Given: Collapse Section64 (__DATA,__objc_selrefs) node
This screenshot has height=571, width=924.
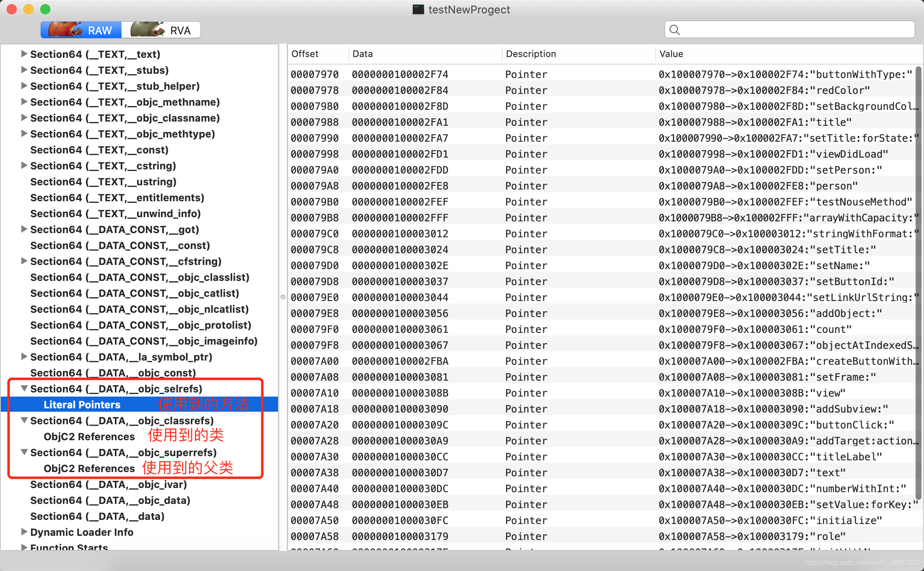Looking at the screenshot, I should click(24, 389).
